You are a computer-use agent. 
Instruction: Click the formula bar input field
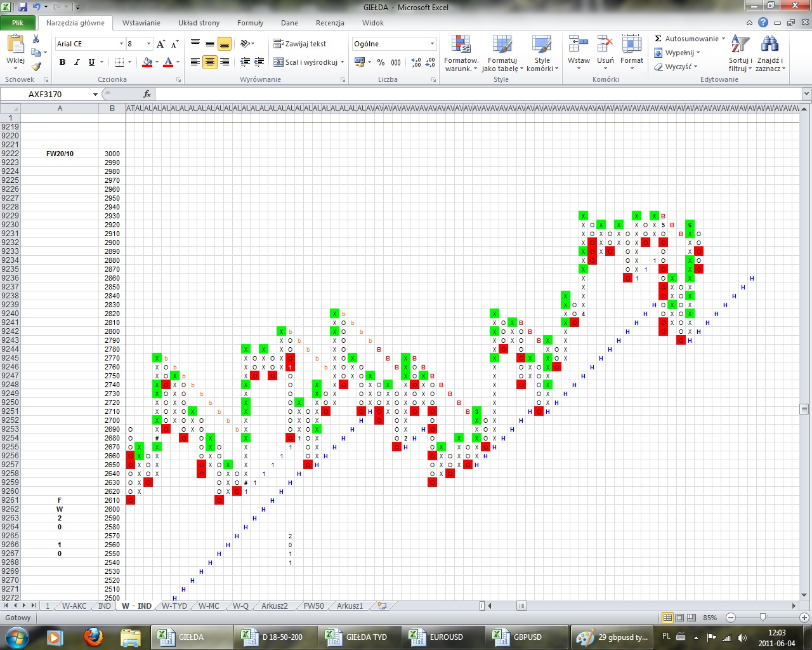pyautogui.click(x=478, y=94)
